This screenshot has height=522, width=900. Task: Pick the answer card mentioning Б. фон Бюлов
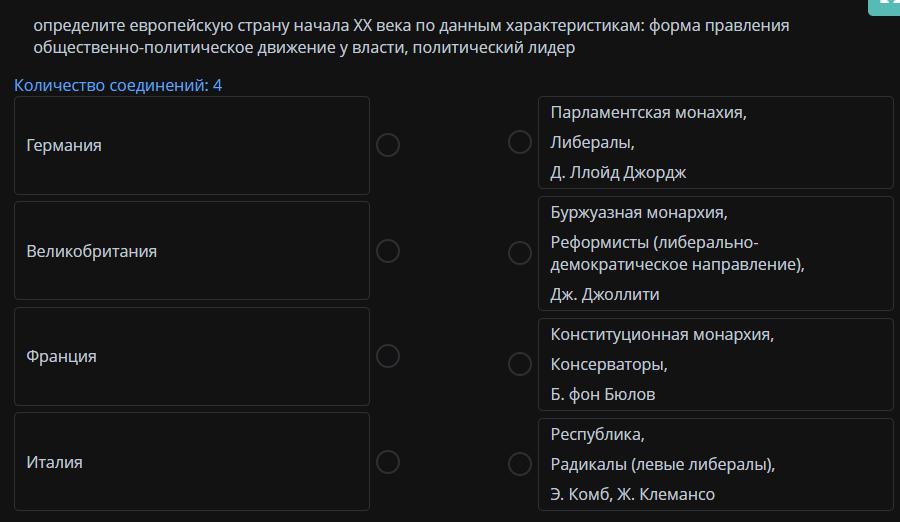coord(715,364)
